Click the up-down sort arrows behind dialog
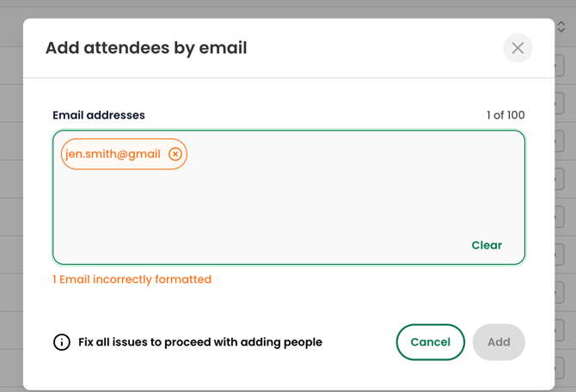The width and height of the screenshot is (576, 392). click(561, 27)
